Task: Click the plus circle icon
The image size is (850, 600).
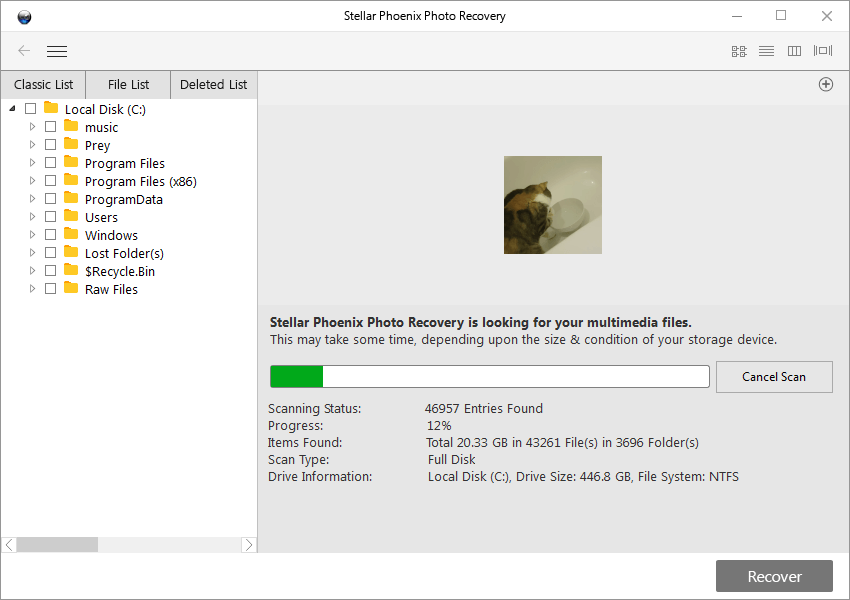Action: [826, 85]
